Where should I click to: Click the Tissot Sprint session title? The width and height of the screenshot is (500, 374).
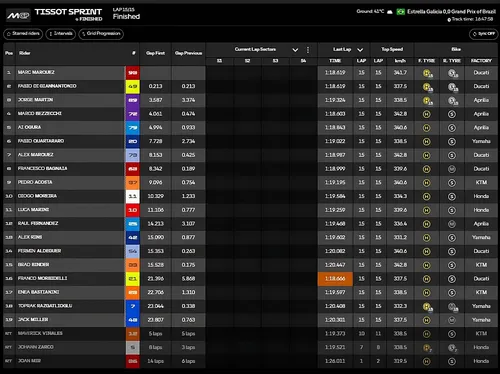pyautogui.click(x=68, y=12)
